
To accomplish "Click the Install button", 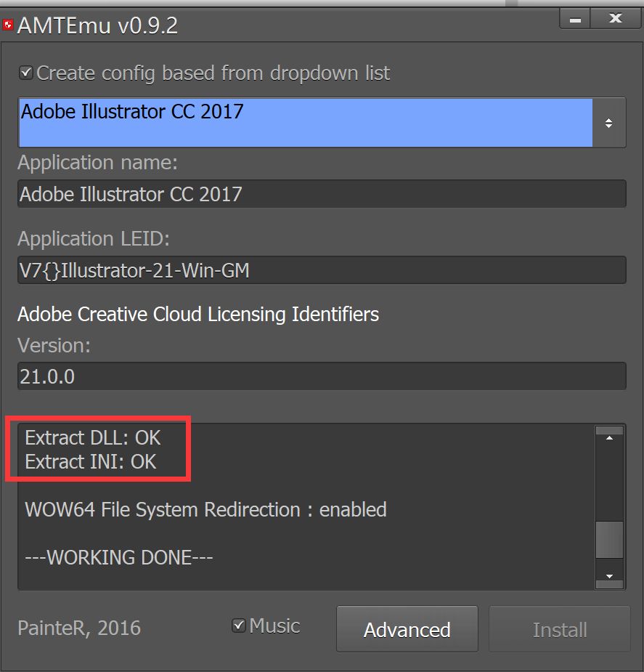I will pyautogui.click(x=559, y=629).
